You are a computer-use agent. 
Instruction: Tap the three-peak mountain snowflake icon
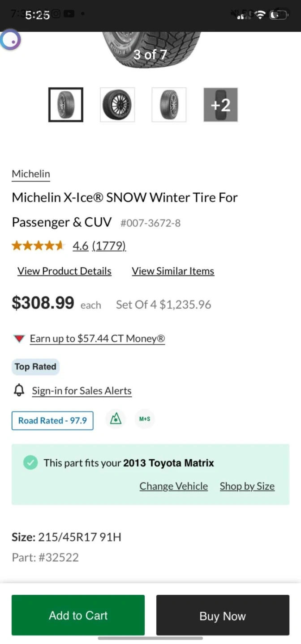coord(116,419)
